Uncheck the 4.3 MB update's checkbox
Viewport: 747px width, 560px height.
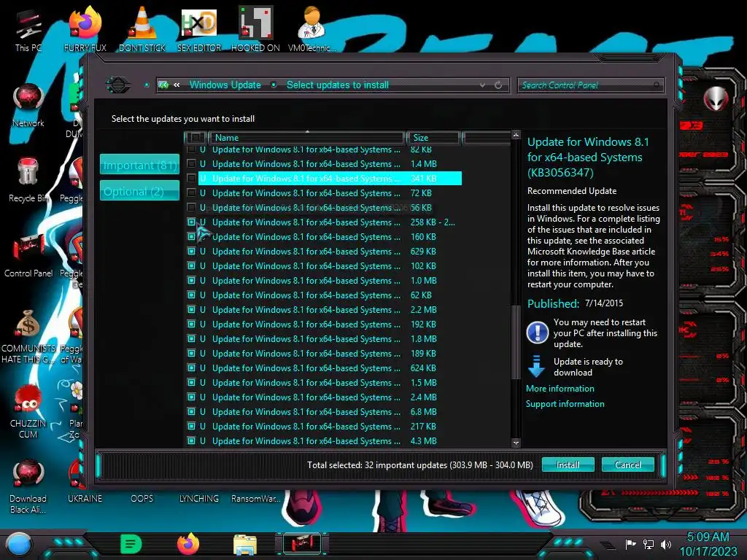pos(191,441)
